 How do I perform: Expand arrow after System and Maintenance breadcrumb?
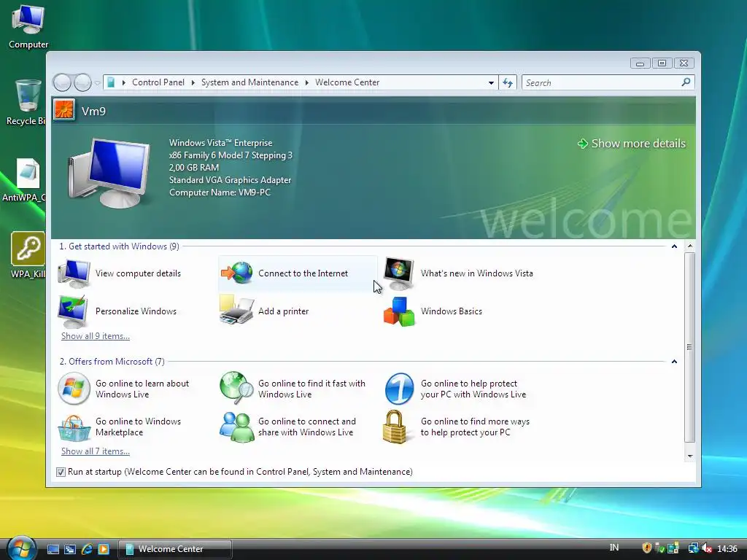coord(307,82)
